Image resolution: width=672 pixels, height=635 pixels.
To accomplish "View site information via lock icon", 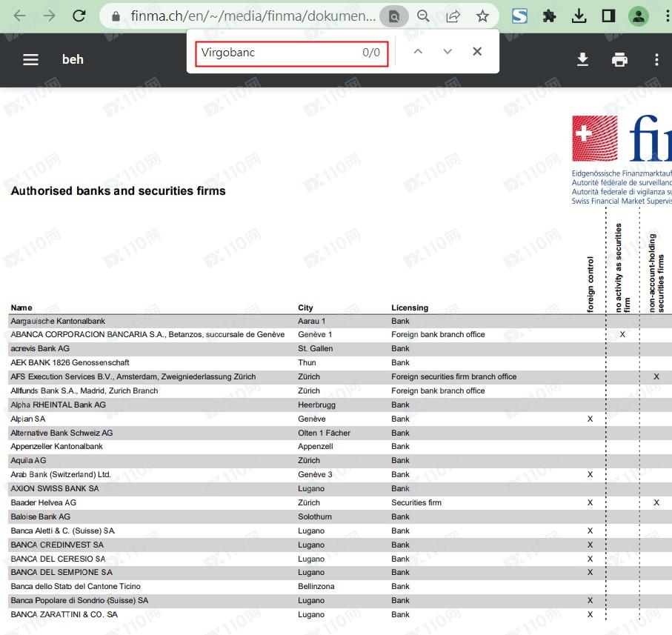I will 115,16.
